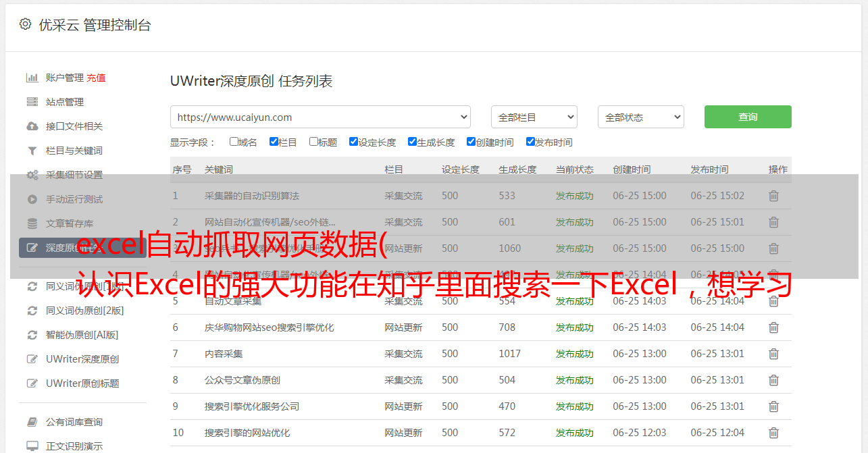Click the 当前状态 column header
The width and height of the screenshot is (868, 453).
[575, 169]
